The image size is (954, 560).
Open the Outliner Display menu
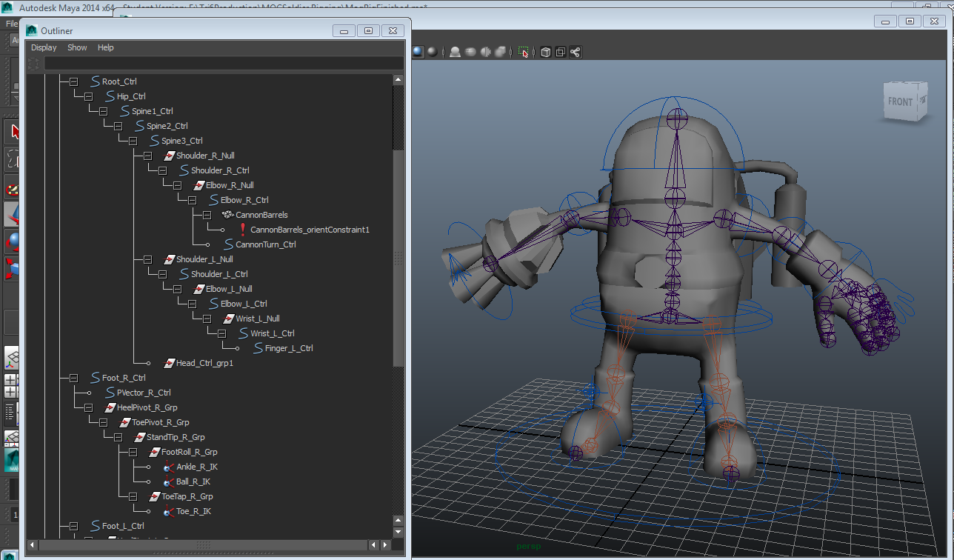pyautogui.click(x=44, y=47)
